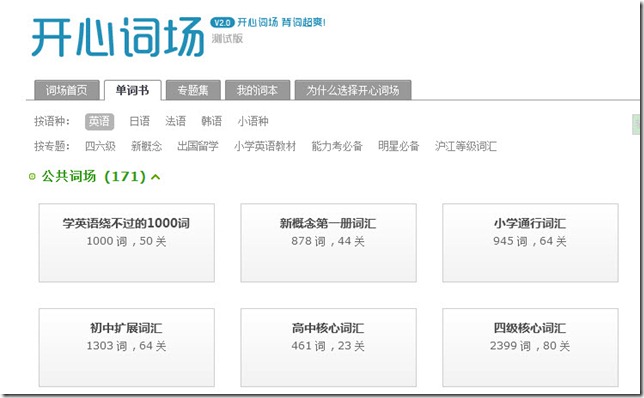Pick the 出国留学 topic

point(198,146)
